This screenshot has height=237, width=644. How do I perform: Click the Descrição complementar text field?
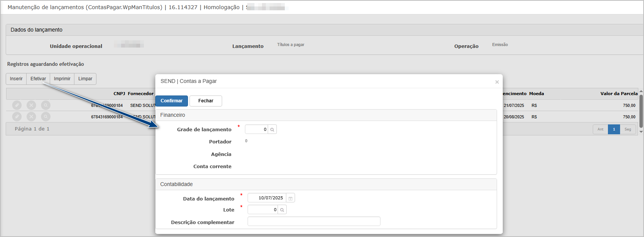[314, 221]
